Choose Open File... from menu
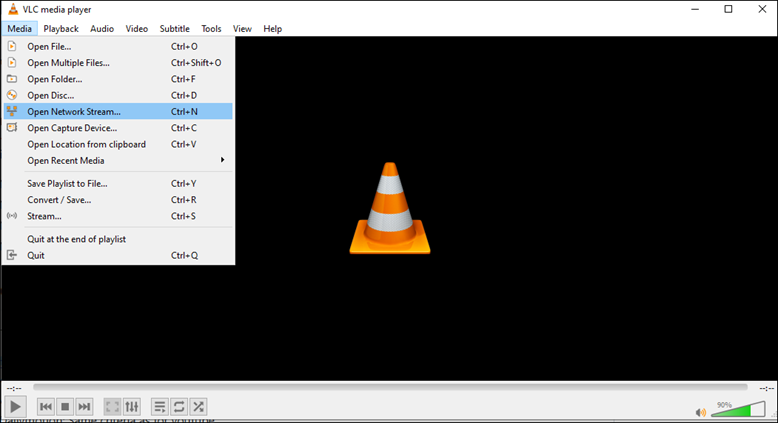Viewport: 778px width, 423px height. coord(118,47)
